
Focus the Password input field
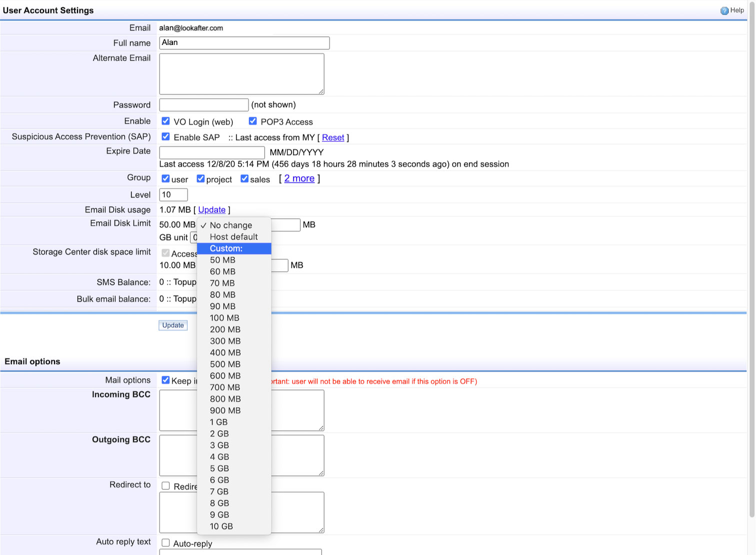click(203, 104)
